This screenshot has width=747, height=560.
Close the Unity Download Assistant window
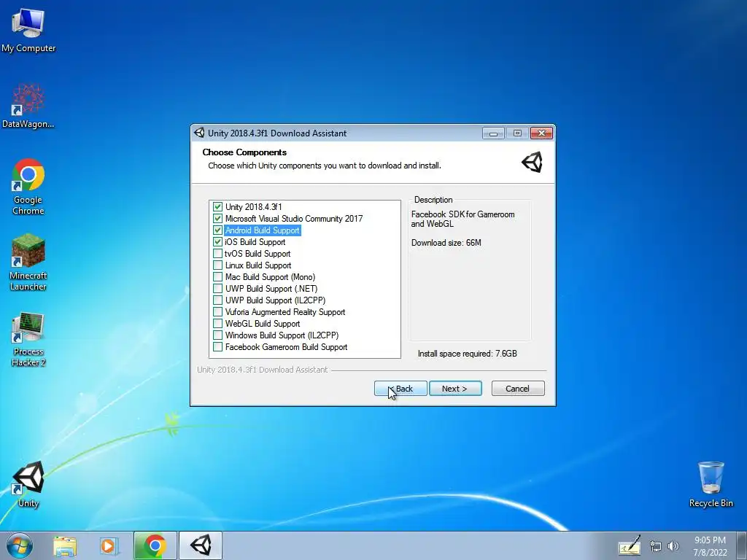(x=542, y=133)
